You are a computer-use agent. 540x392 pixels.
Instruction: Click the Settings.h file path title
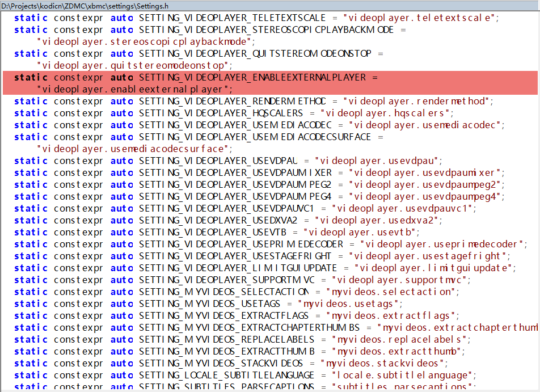click(x=85, y=5)
